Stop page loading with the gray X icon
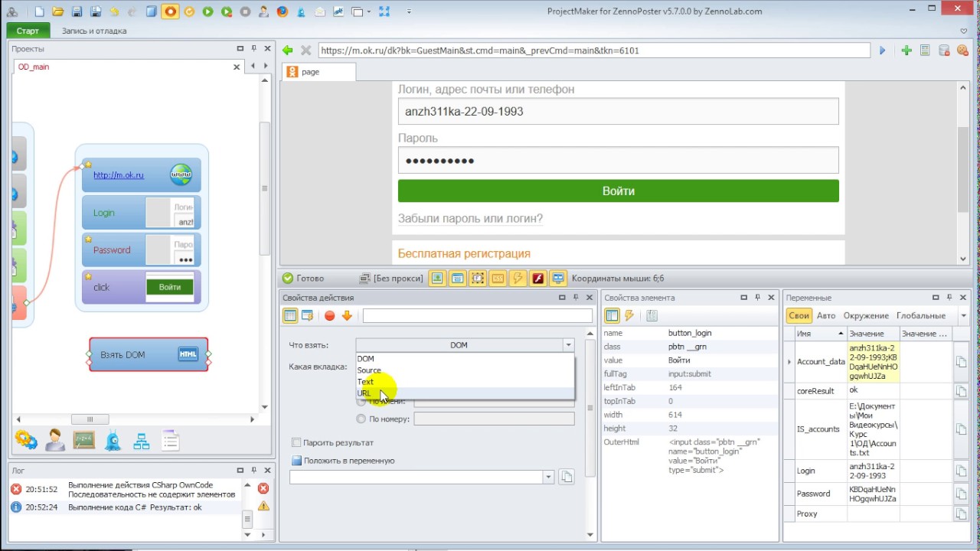This screenshot has height=551, width=980. click(x=305, y=51)
